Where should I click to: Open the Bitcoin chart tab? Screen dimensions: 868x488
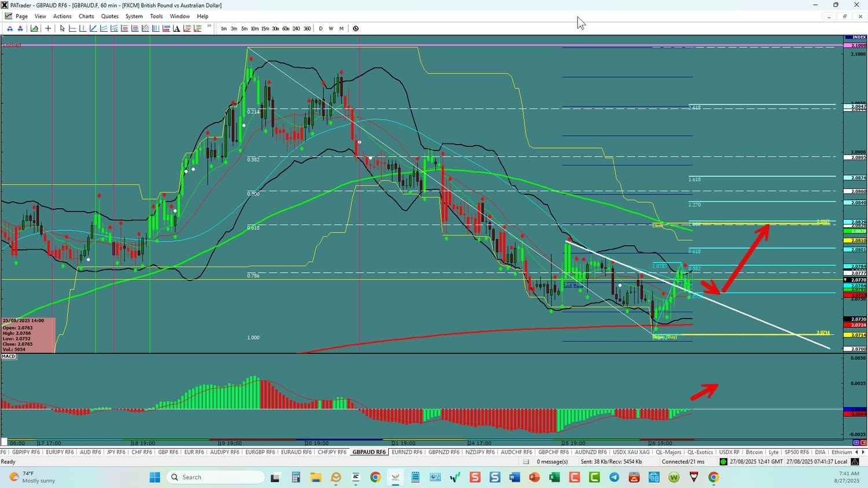click(x=754, y=452)
